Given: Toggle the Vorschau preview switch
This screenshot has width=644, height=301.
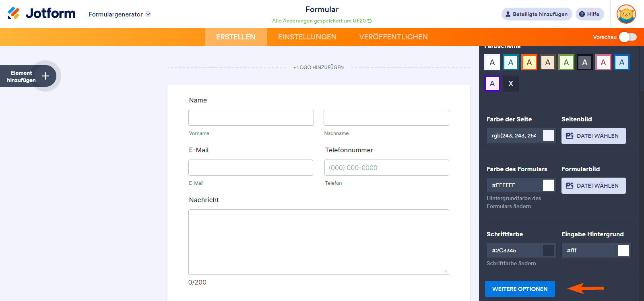Looking at the screenshot, I should tap(627, 37).
